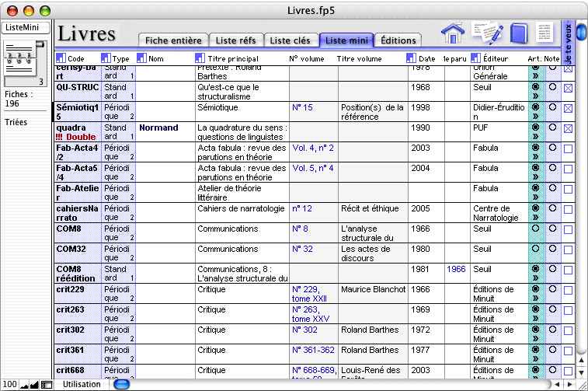Sort by the Titre principal column icon

click(200, 58)
